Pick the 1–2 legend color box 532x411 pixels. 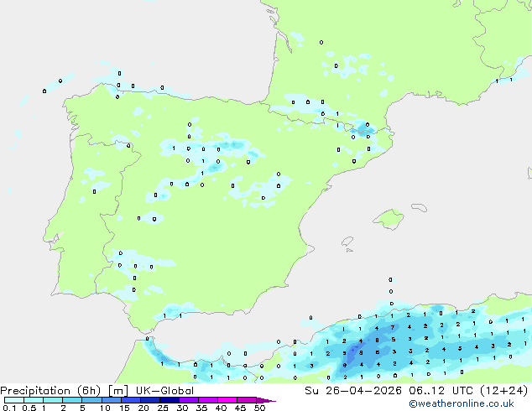pyautogui.click(x=53, y=400)
